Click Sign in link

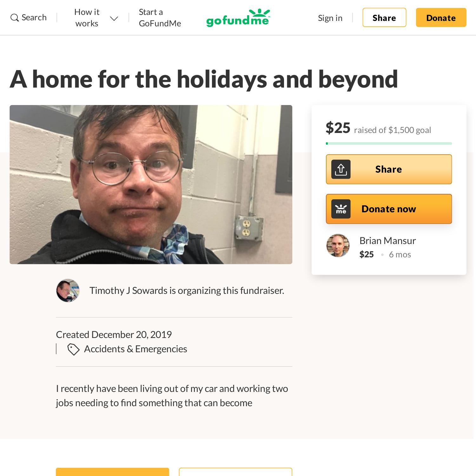(330, 18)
